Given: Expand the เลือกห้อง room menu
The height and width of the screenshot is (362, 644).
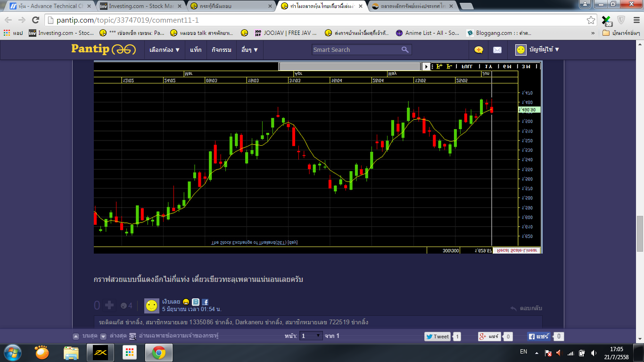Looking at the screenshot, I should 165,49.
